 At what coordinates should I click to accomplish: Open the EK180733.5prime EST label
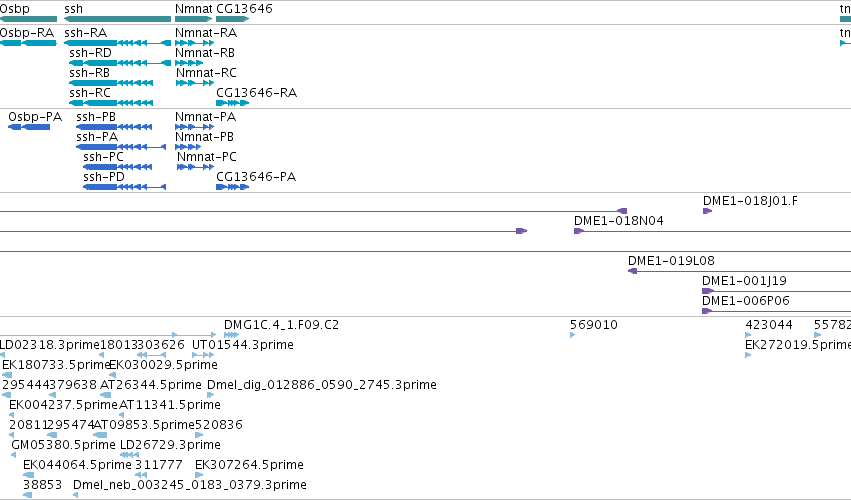click(56, 365)
